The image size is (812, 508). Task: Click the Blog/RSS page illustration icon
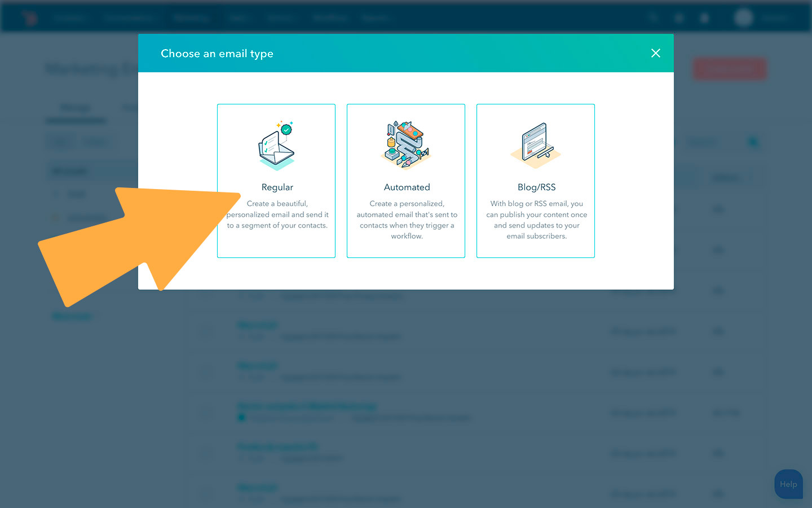(536, 145)
